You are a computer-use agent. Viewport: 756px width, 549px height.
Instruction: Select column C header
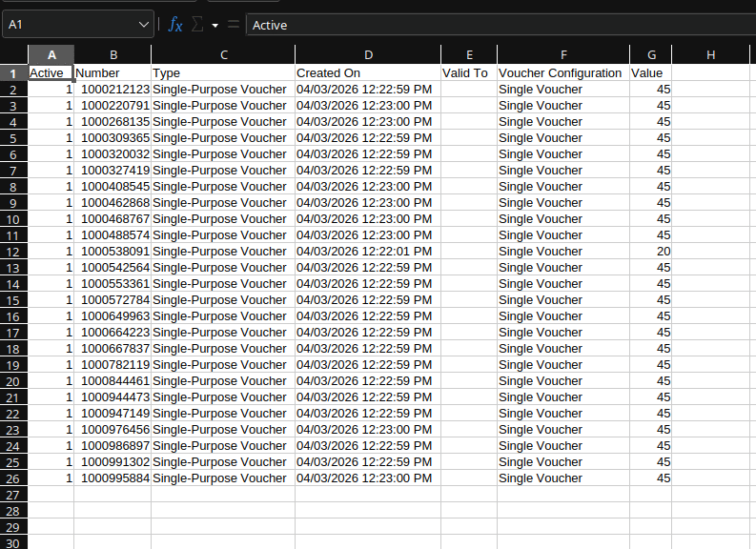[223, 55]
